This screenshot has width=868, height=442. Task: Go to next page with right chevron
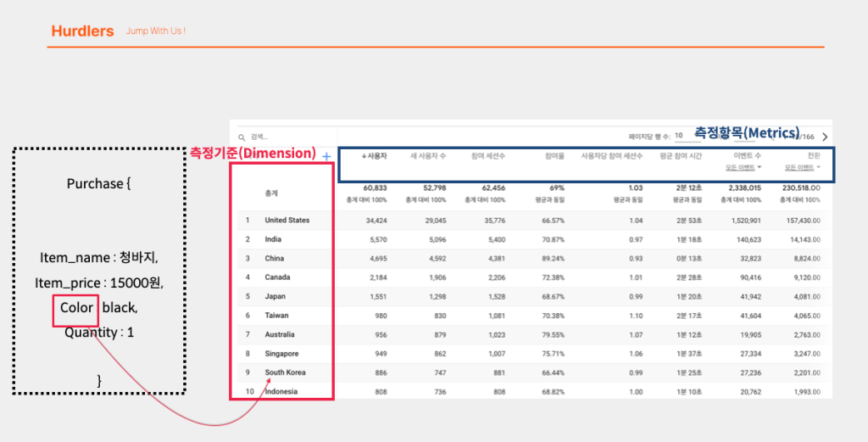point(825,137)
